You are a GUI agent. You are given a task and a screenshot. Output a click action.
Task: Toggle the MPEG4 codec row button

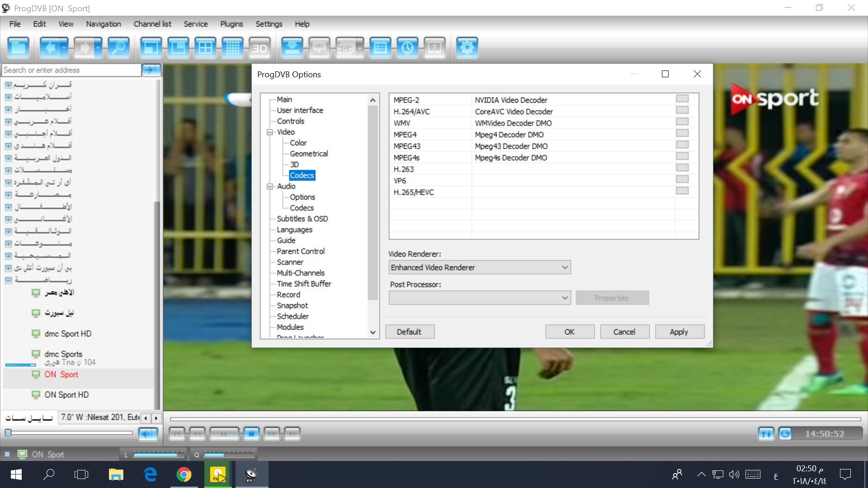(682, 133)
